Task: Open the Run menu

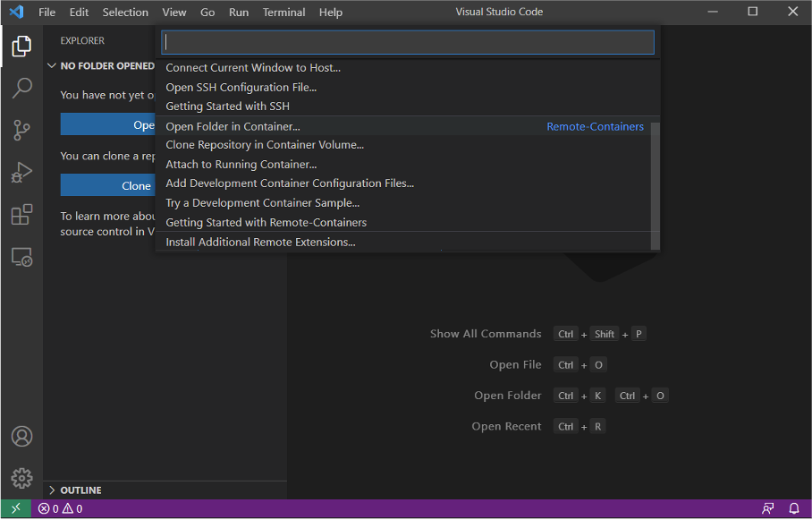Action: click(x=239, y=12)
